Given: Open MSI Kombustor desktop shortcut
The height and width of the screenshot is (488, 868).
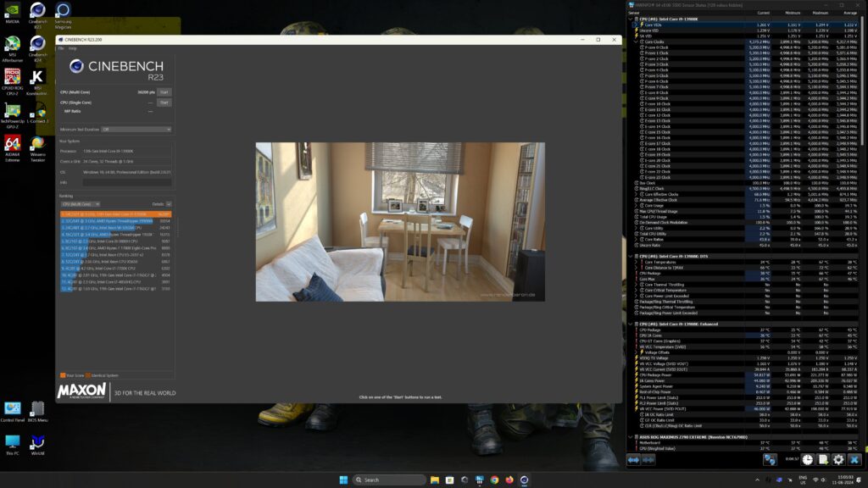Looking at the screenshot, I should tap(37, 82).
